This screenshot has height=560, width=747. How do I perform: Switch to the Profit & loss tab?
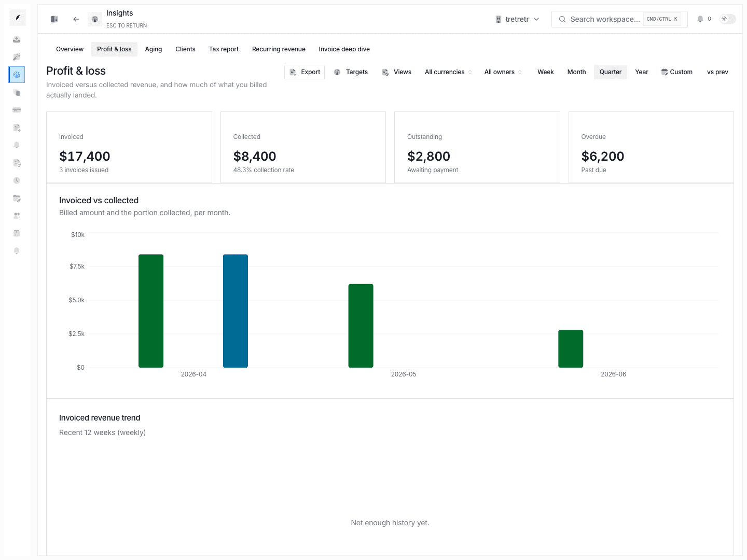click(x=114, y=49)
